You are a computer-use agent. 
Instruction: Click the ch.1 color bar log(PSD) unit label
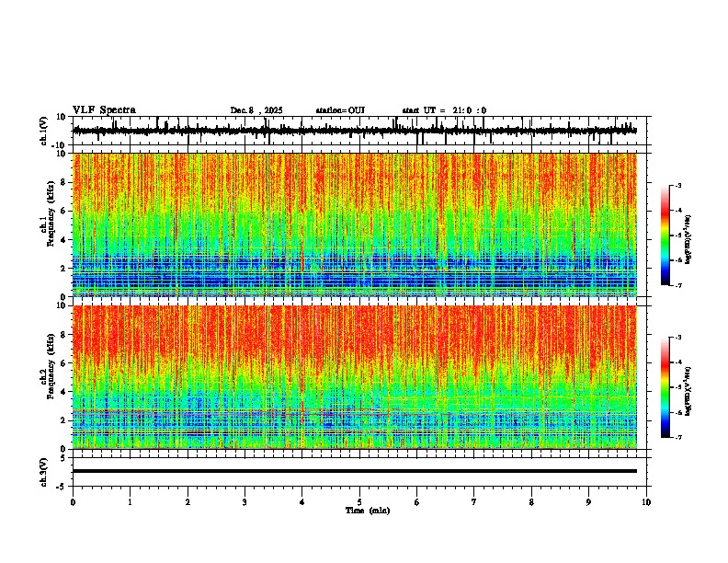click(688, 240)
